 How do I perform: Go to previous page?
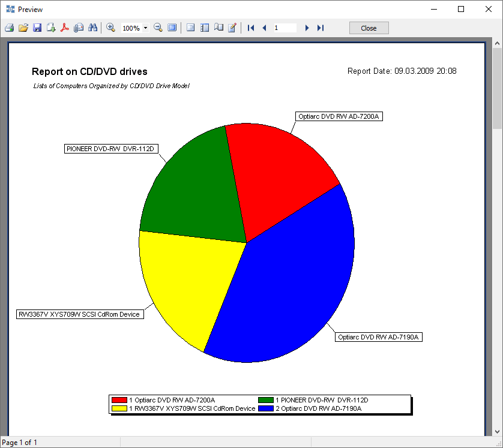pyautogui.click(x=264, y=28)
